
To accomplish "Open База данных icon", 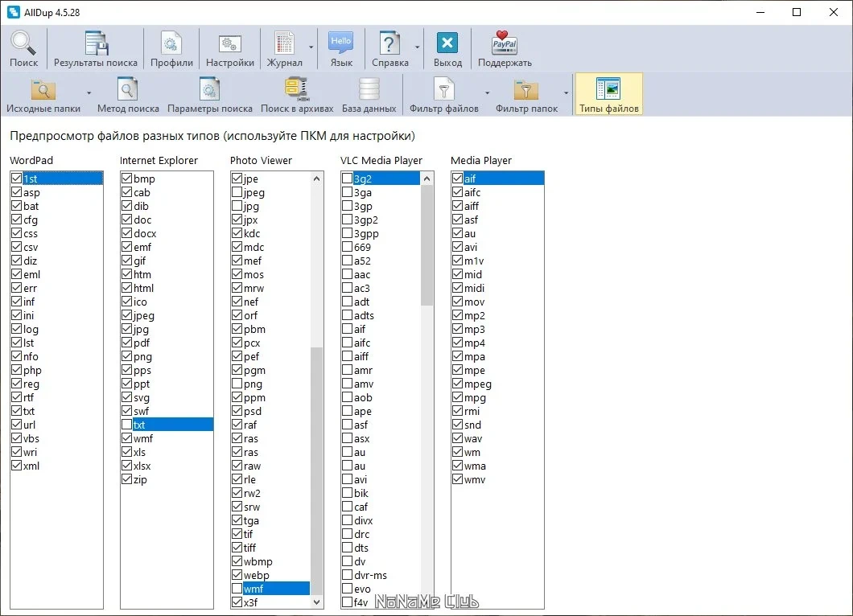I will point(369,95).
